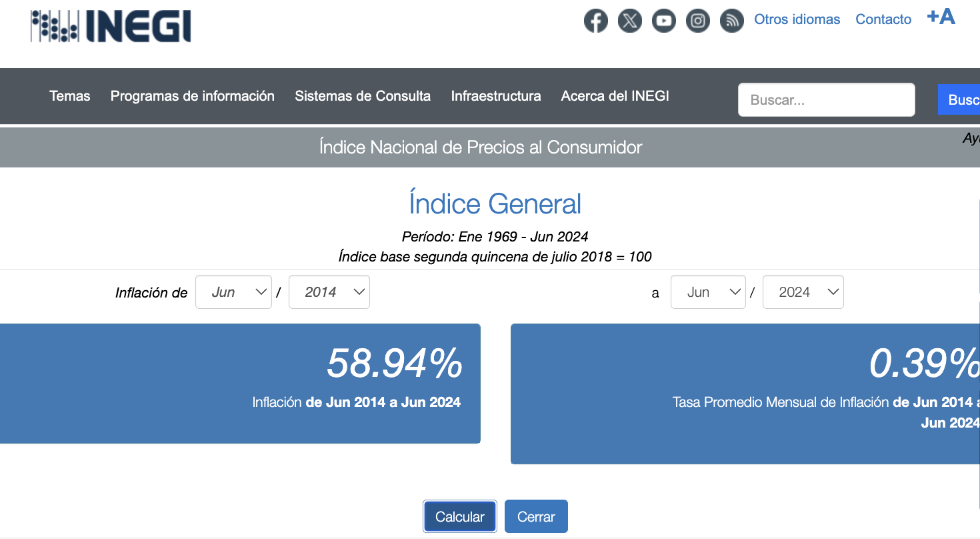Viewport: 980px width, 539px height.
Task: Follow the Otros idiomas link
Action: (797, 19)
